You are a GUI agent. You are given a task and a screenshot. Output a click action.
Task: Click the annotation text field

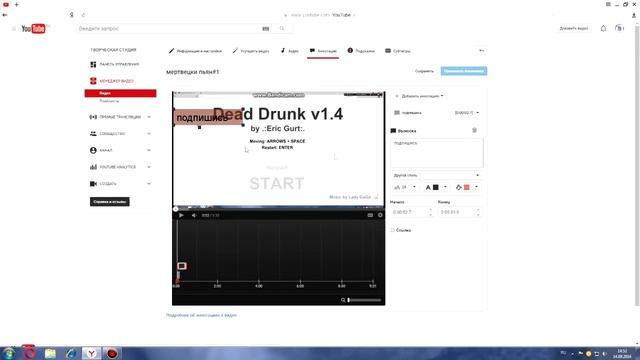click(x=437, y=153)
